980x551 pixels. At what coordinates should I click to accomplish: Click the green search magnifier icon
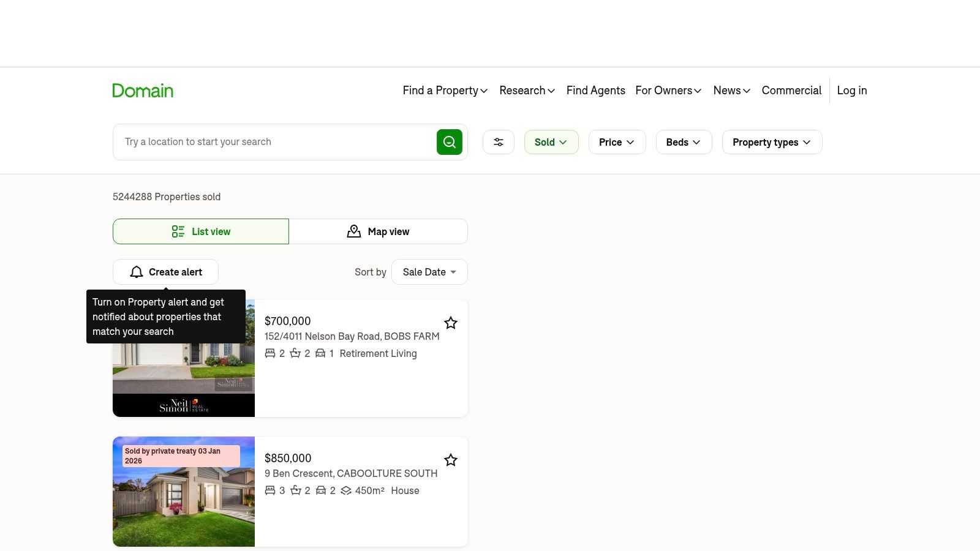(450, 141)
